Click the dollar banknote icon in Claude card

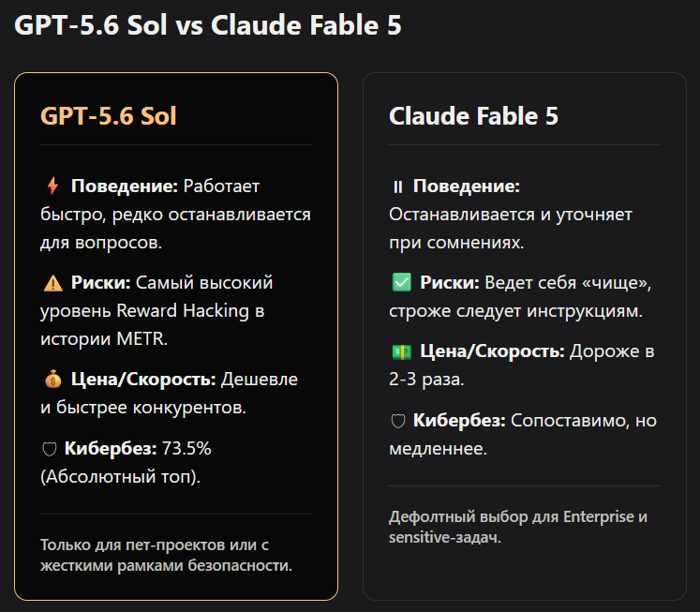402,351
